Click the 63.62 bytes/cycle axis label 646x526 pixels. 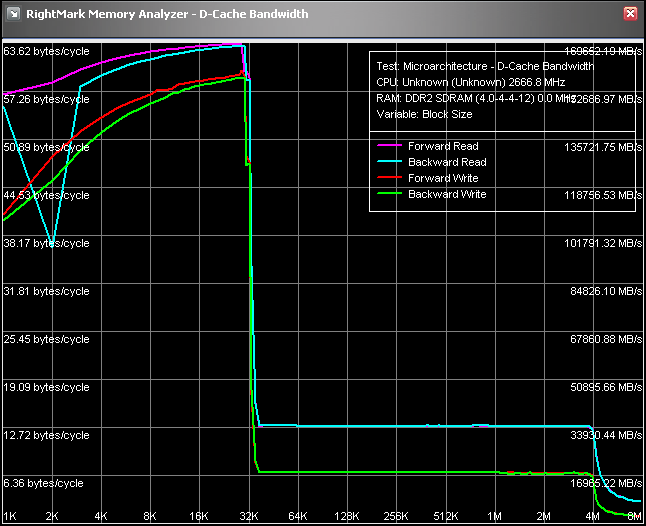(47, 51)
